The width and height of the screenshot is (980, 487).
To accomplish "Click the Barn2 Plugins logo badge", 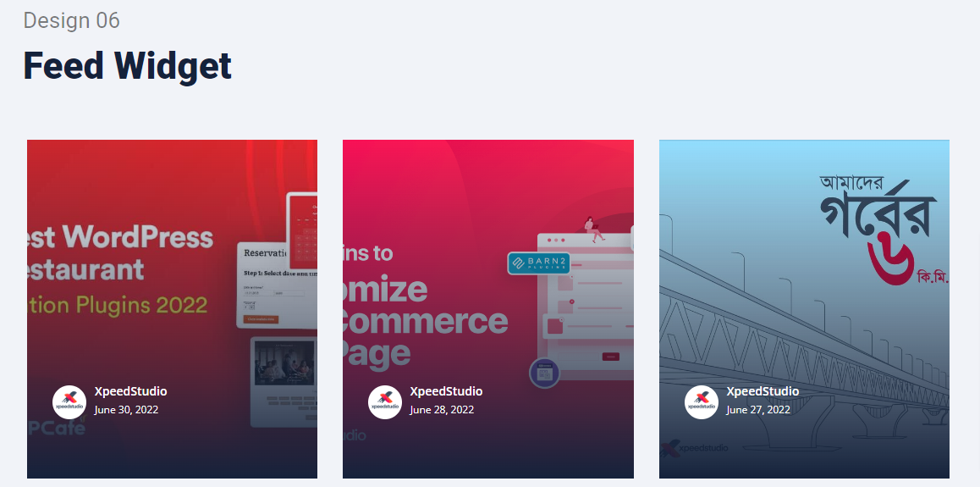I will (539, 263).
